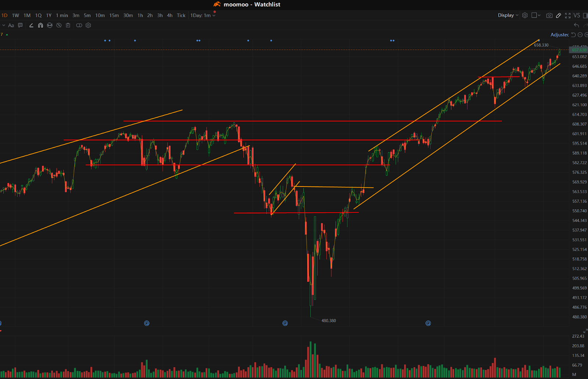The height and width of the screenshot is (379, 588).
Task: Open the Display options dropdown
Action: pyautogui.click(x=508, y=15)
